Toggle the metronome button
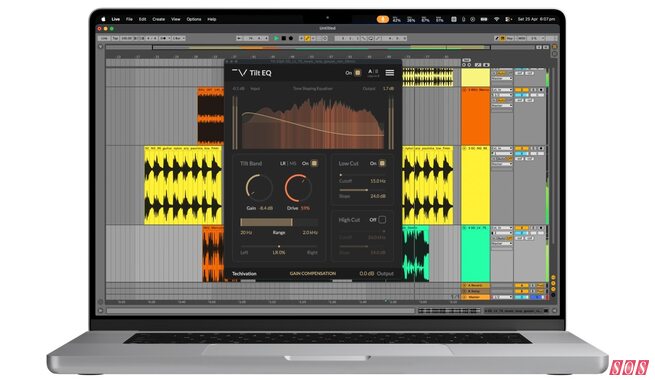Viewport: 655px width, 380px height. (x=164, y=38)
